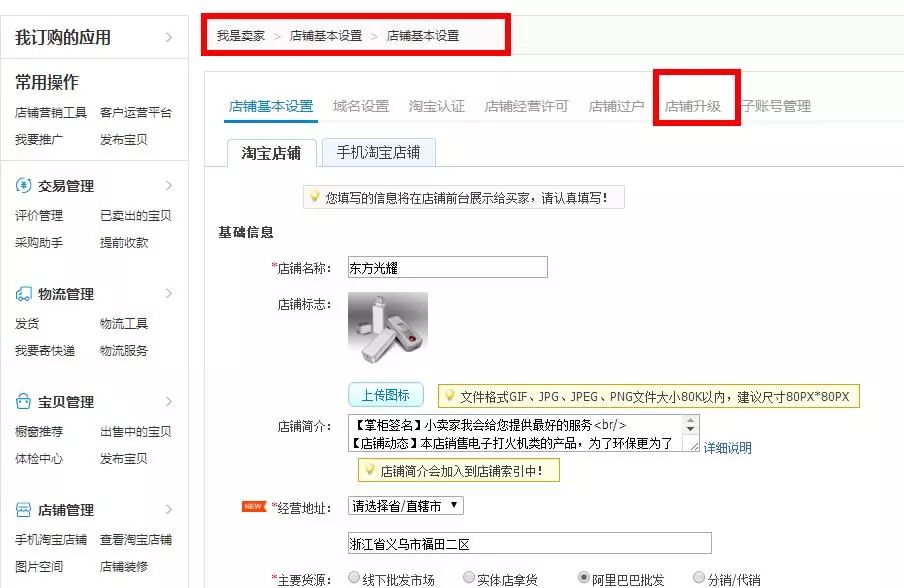This screenshot has width=904, height=588.
Task: Expand the 物流管理 section arrow
Action: click(x=169, y=293)
